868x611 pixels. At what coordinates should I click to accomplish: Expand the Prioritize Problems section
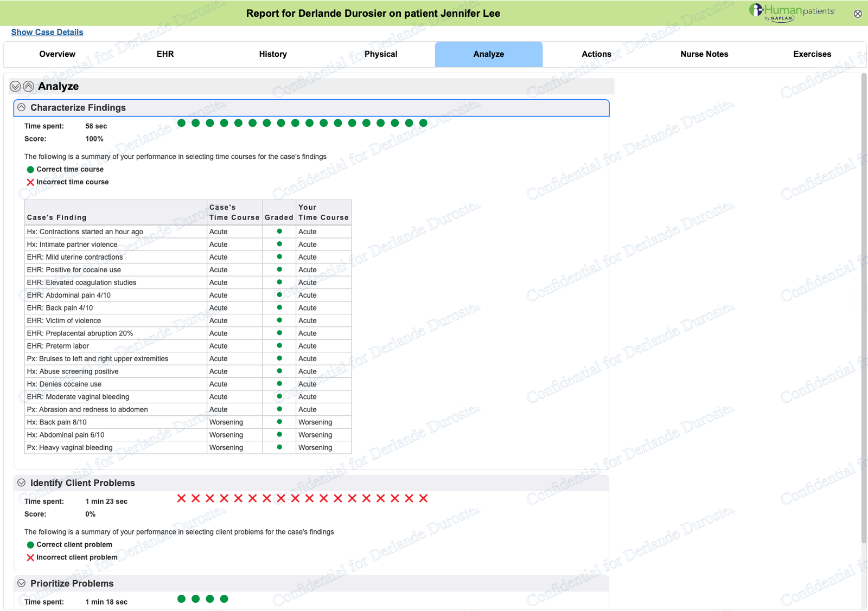click(x=21, y=583)
